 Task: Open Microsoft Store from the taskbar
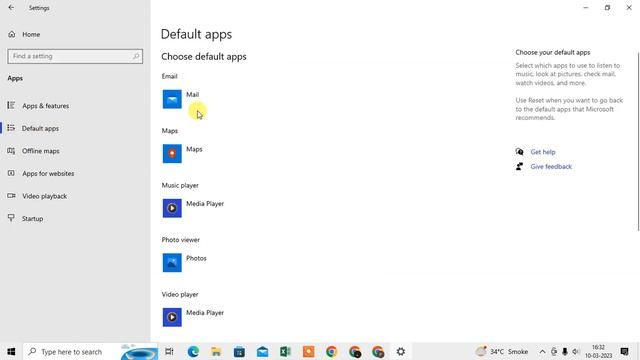239,351
